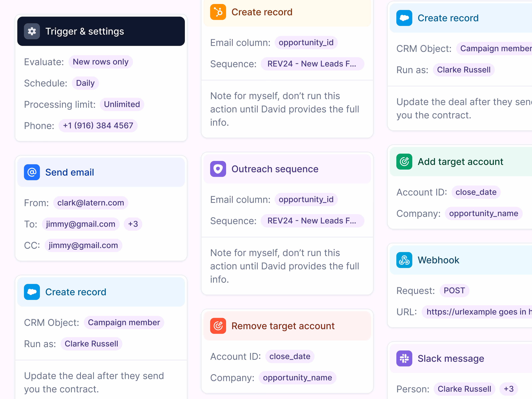Click close_date in Remove target account card

point(290,356)
